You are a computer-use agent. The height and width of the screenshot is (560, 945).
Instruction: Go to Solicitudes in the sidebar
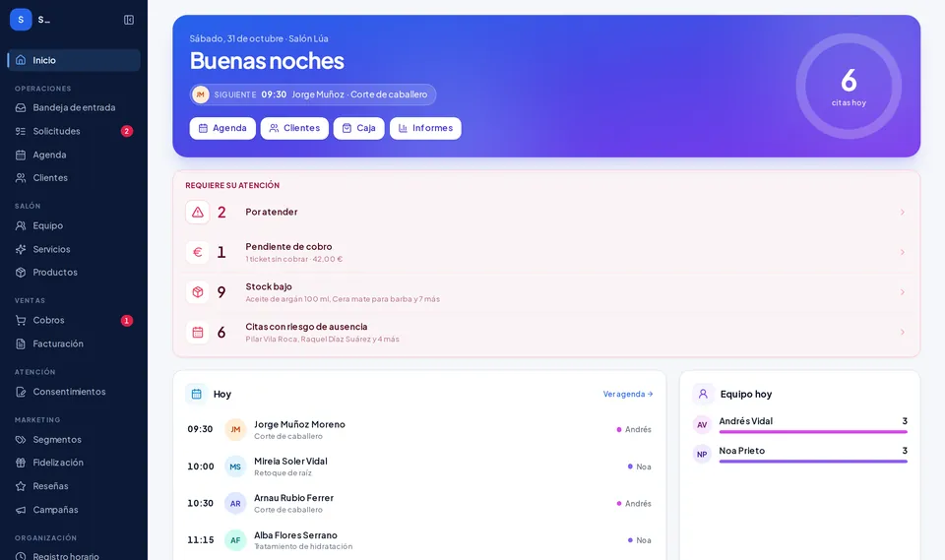[74, 131]
